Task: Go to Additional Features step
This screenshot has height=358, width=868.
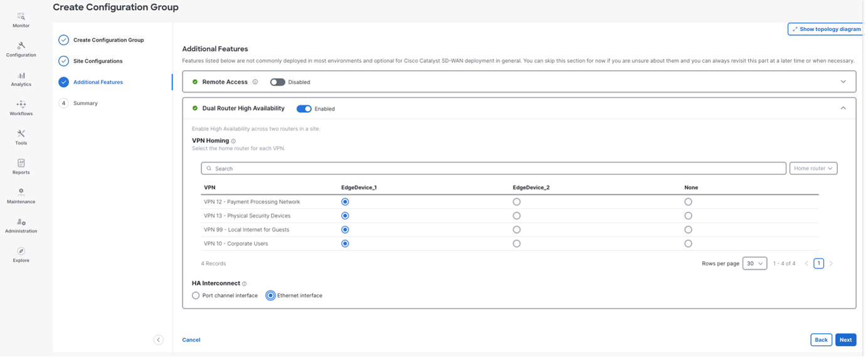Action: pyautogui.click(x=98, y=82)
